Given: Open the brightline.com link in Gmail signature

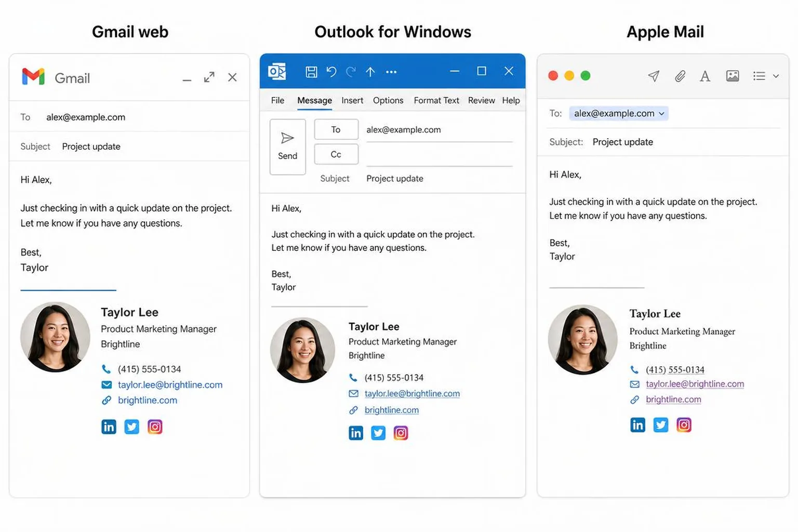Looking at the screenshot, I should [148, 401].
